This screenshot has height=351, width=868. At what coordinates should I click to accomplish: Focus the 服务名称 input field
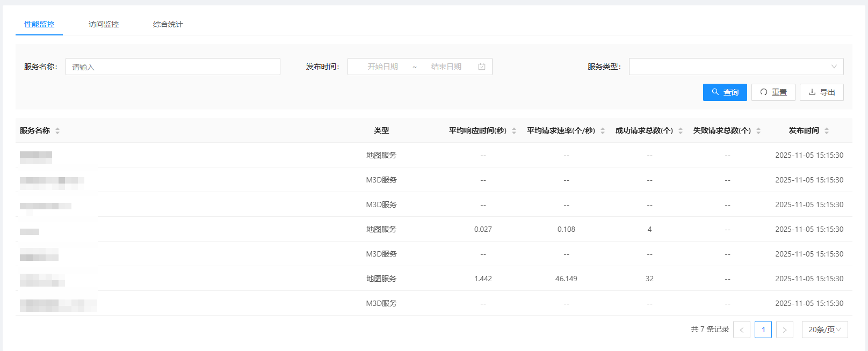[172, 67]
